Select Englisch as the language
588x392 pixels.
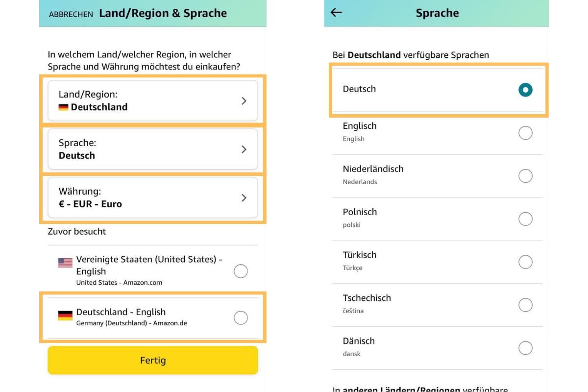point(525,132)
